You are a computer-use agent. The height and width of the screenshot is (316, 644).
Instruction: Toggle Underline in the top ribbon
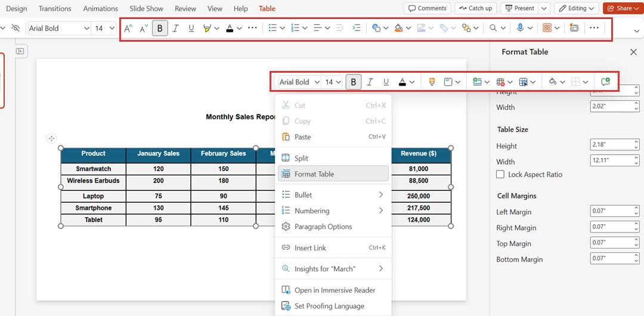coord(191,29)
